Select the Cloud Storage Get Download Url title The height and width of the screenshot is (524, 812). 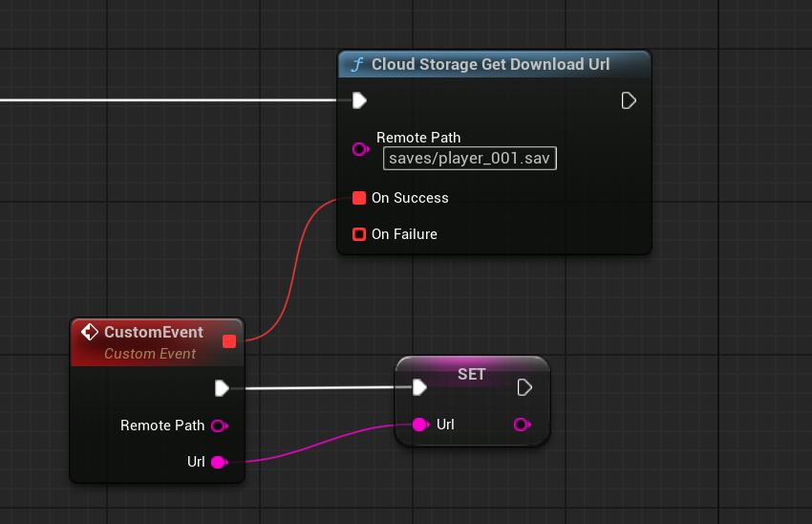490,65
